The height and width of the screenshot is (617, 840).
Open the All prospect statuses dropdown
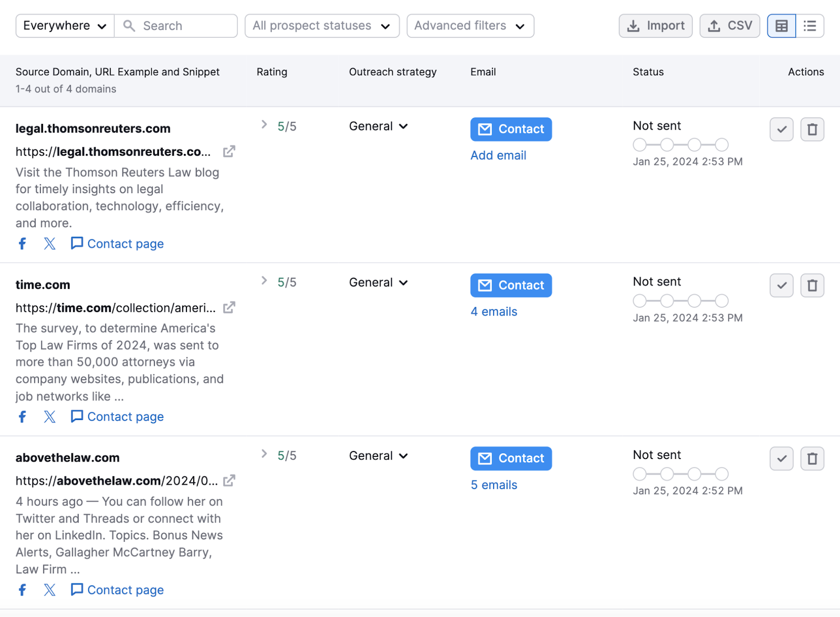(x=322, y=25)
